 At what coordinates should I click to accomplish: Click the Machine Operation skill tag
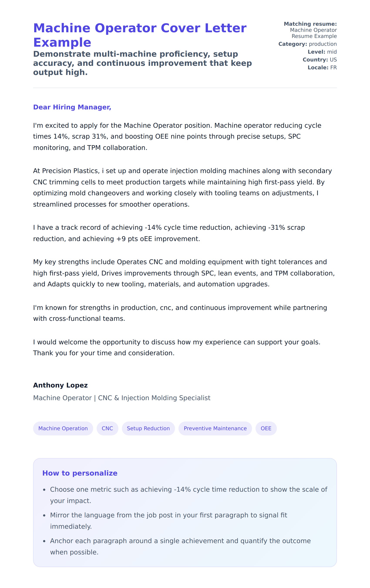coord(63,428)
